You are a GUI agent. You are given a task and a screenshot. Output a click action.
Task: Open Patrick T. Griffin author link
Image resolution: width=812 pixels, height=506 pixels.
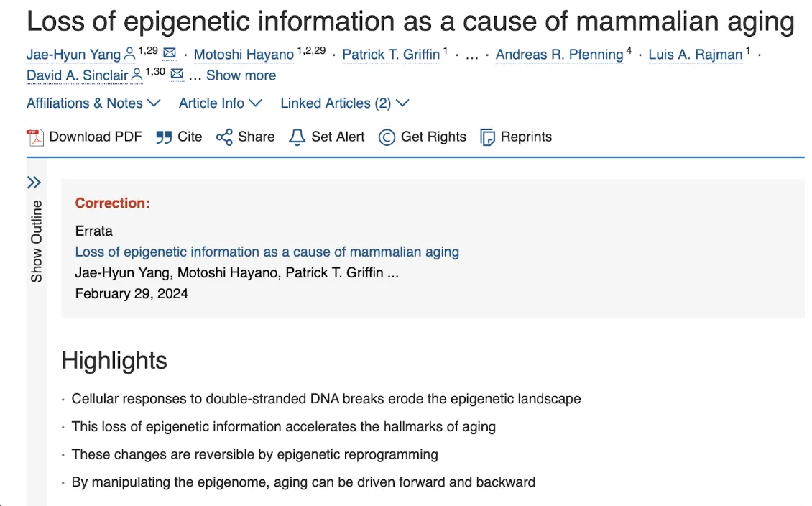(x=391, y=55)
